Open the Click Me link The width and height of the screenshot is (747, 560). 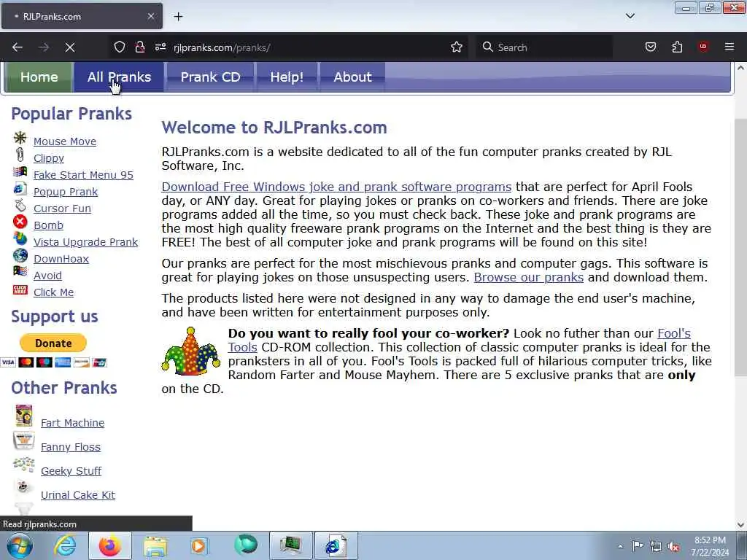click(x=54, y=292)
